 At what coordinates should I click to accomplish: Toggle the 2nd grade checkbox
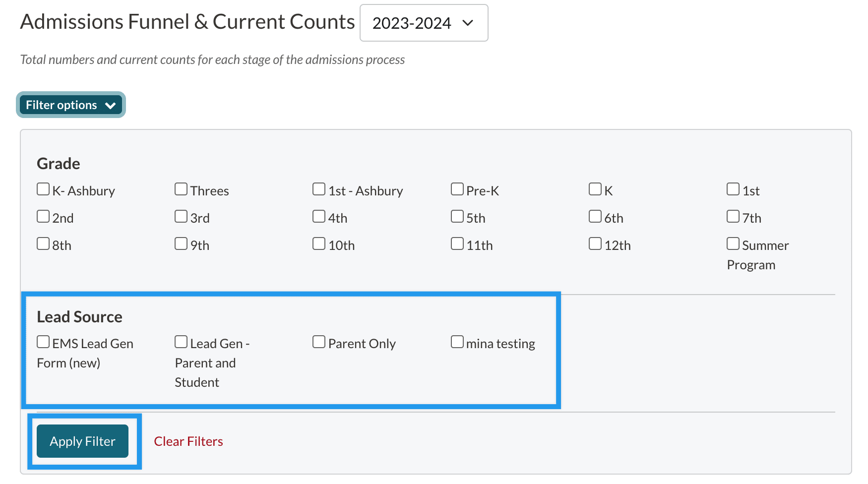coord(43,217)
